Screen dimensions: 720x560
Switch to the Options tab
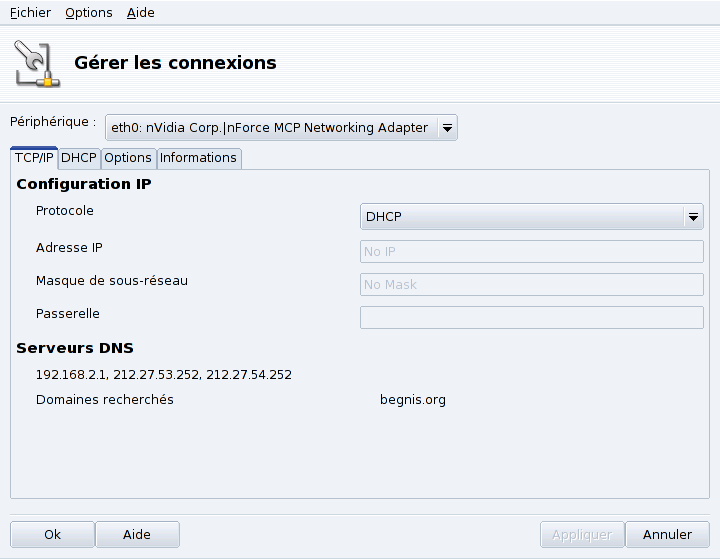[128, 158]
